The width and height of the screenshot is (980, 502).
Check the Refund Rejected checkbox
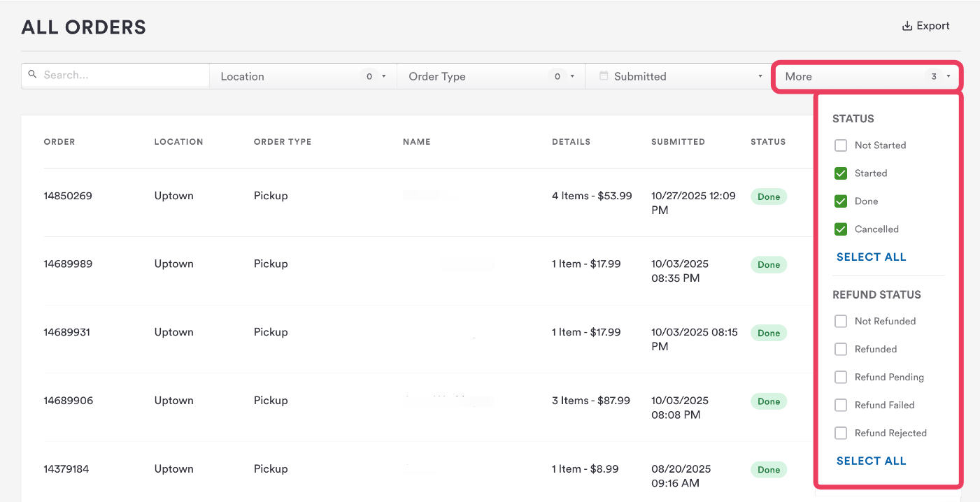(x=841, y=433)
